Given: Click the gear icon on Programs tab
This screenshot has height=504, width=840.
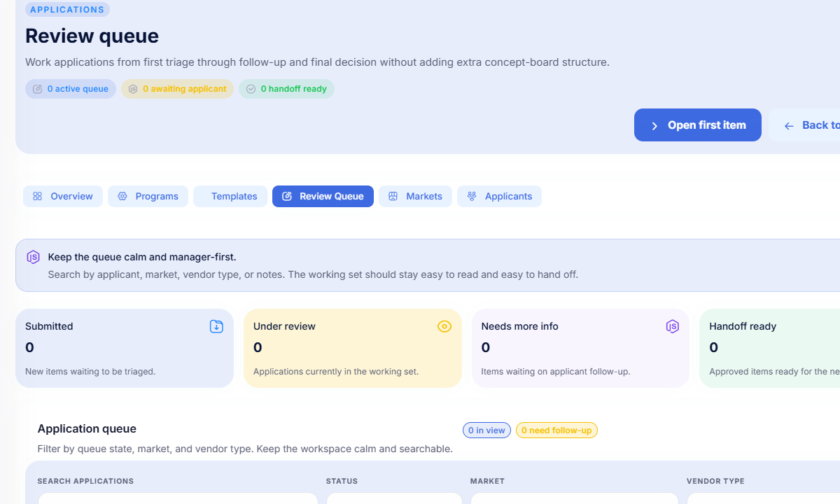Looking at the screenshot, I should [122, 197].
